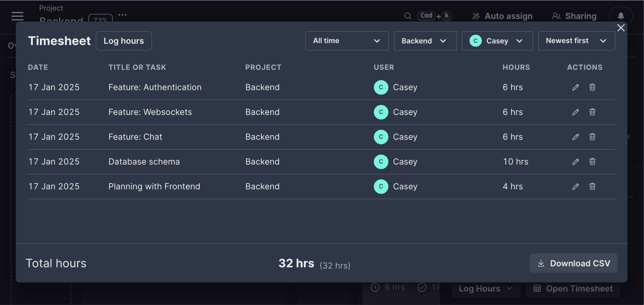Screen dimensions: 644x305
Task: Click the search magnifier icon
Action: [408, 16]
